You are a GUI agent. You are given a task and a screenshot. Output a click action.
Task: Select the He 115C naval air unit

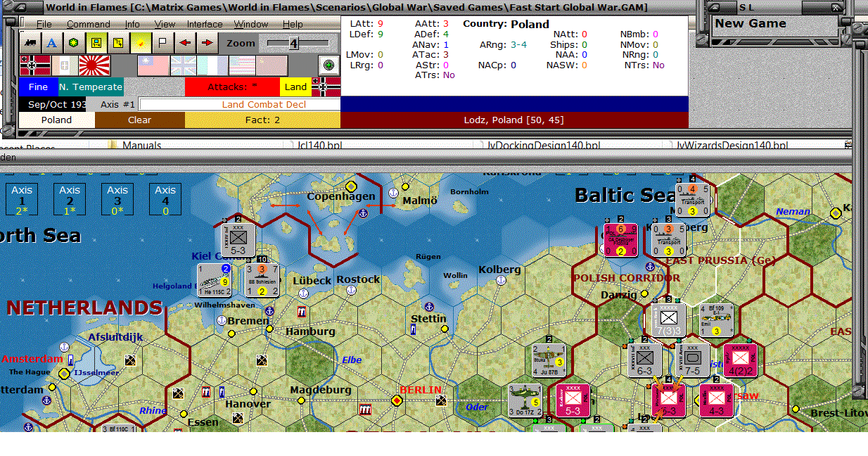[x=214, y=280]
